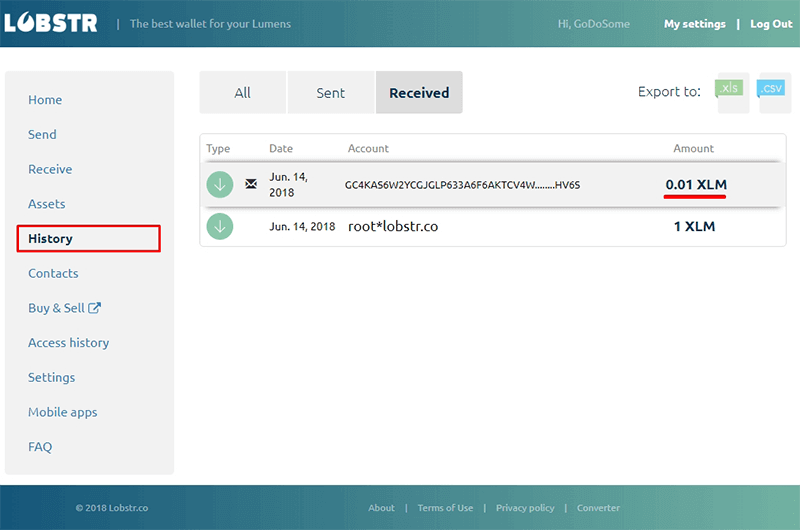This screenshot has height=530, width=800.
Task: Click account address GC4KAS6W2YCGJGLP633A6F6AKTCV4W
Action: click(x=462, y=185)
